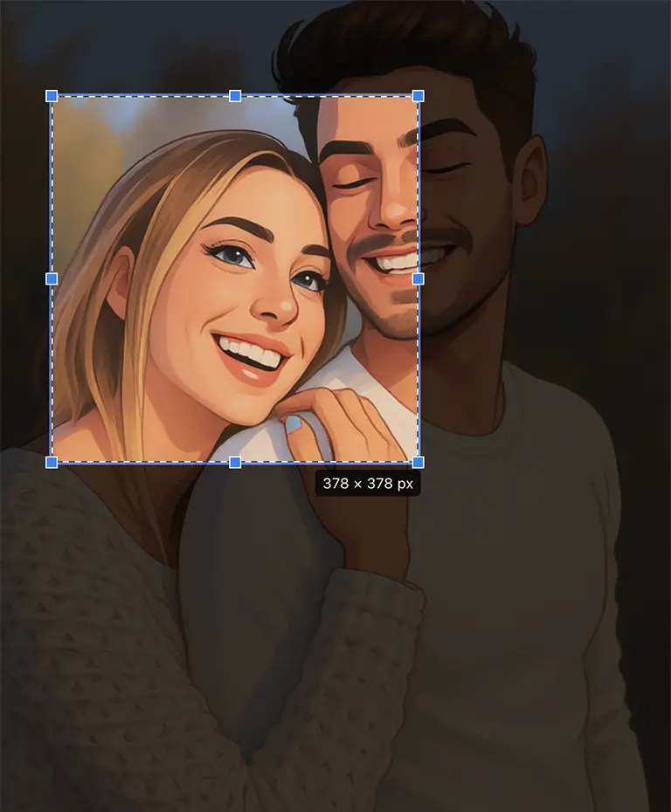Select the left-middle crop handle
This screenshot has height=812, width=671.
point(52,279)
